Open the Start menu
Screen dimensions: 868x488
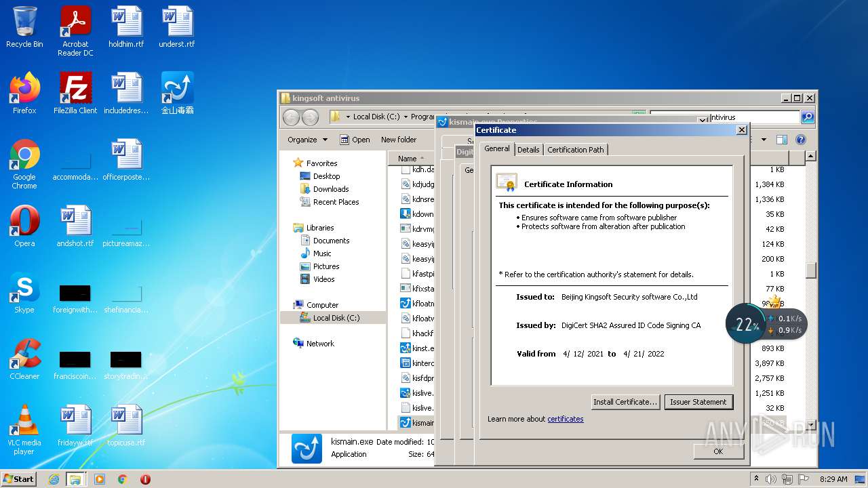[x=18, y=479]
